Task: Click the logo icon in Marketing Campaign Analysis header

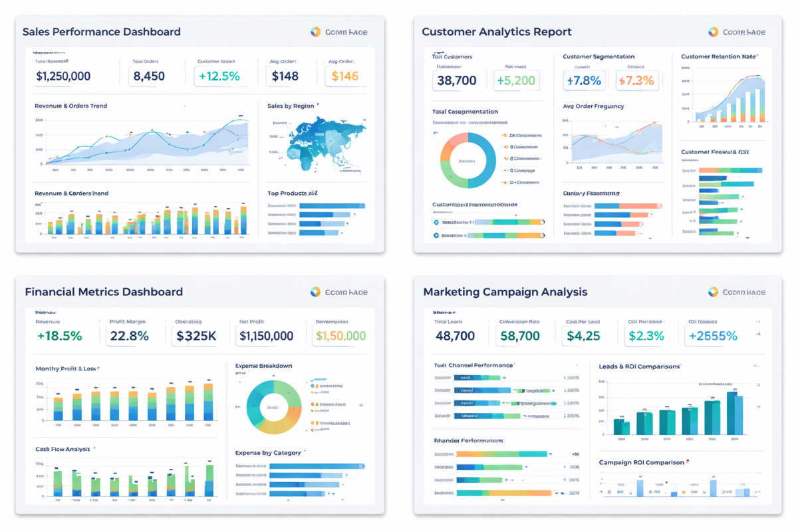Action: click(x=713, y=292)
